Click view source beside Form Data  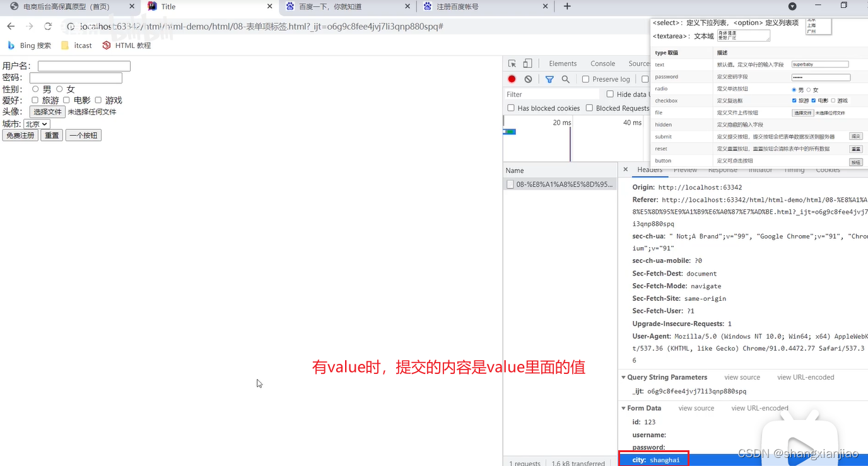[696, 408]
